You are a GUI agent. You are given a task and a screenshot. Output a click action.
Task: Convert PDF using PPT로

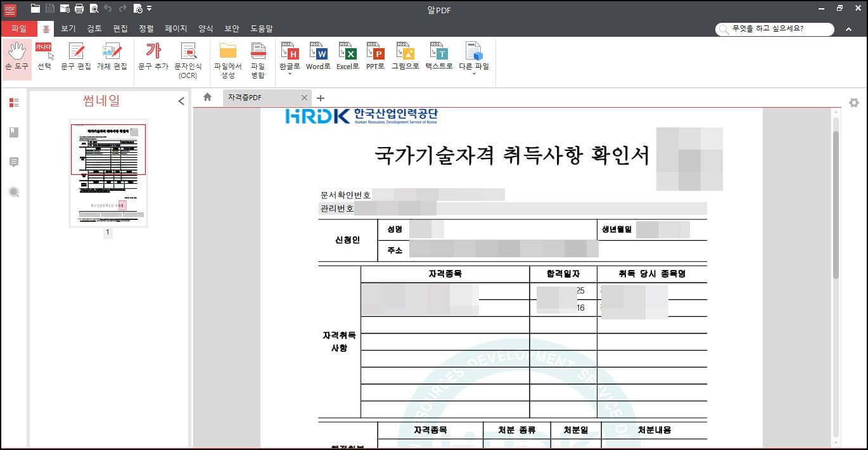click(375, 56)
